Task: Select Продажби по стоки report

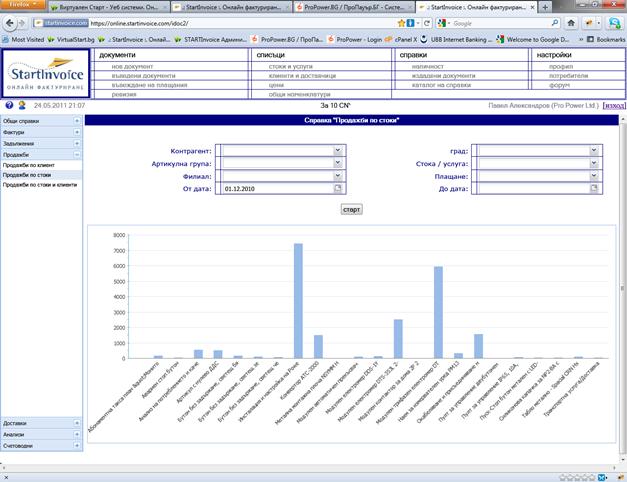Action: pyautogui.click(x=27, y=175)
